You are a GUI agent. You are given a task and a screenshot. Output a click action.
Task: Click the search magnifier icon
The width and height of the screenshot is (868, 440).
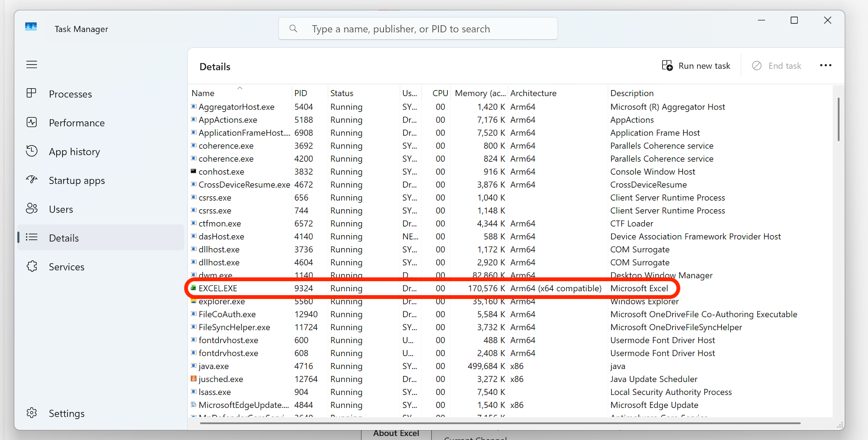pyautogui.click(x=293, y=29)
